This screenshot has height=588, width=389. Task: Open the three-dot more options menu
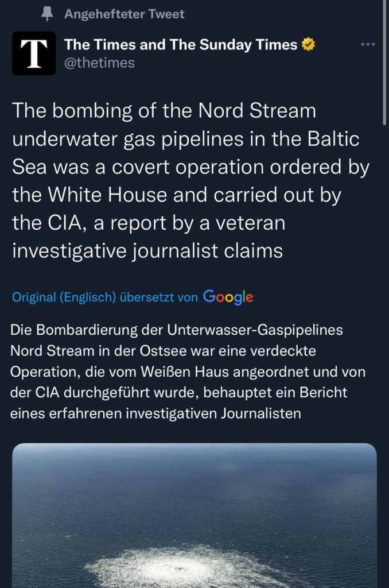pos(367,45)
